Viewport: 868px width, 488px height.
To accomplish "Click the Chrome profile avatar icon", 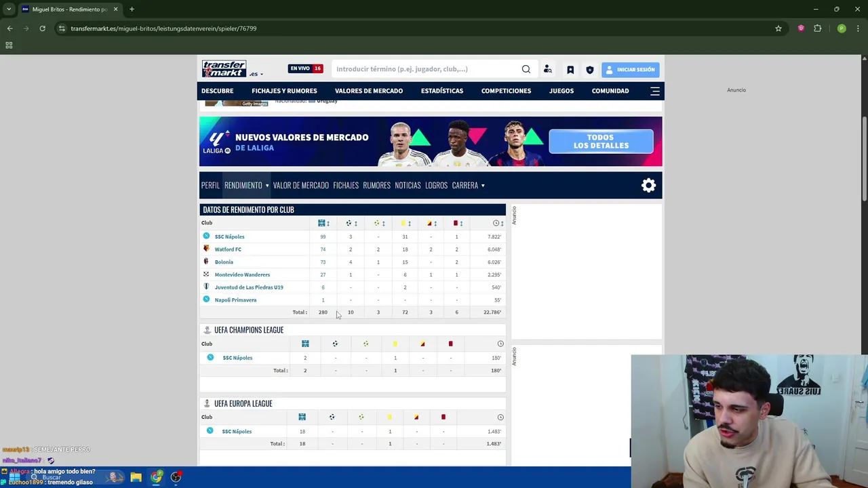I will tap(842, 28).
